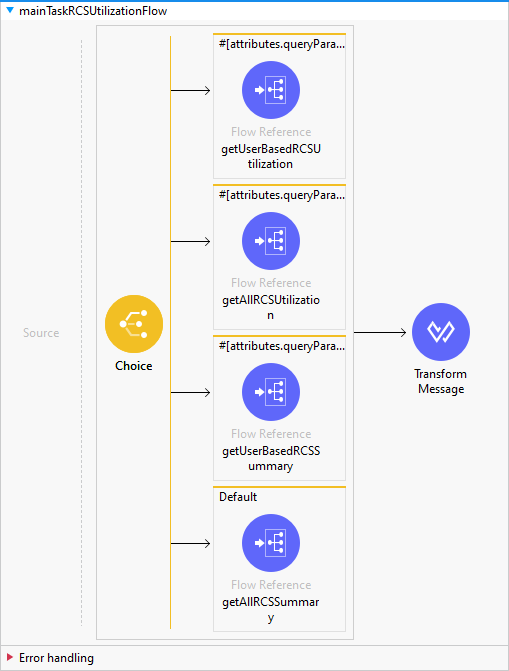Image resolution: width=509 pixels, height=671 pixels.
Task: Click the getUserBasedRCSUtilization Flow Reference icon
Action: pyautogui.click(x=271, y=90)
